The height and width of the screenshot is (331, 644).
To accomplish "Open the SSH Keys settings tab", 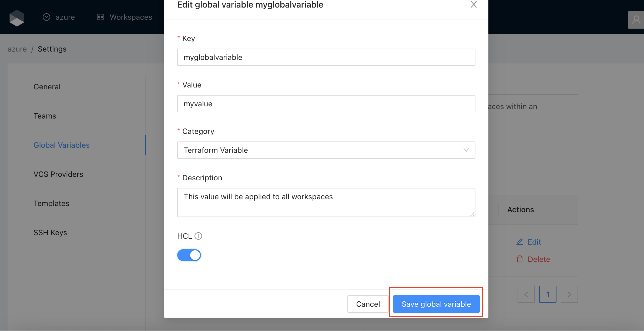I will 50,232.
